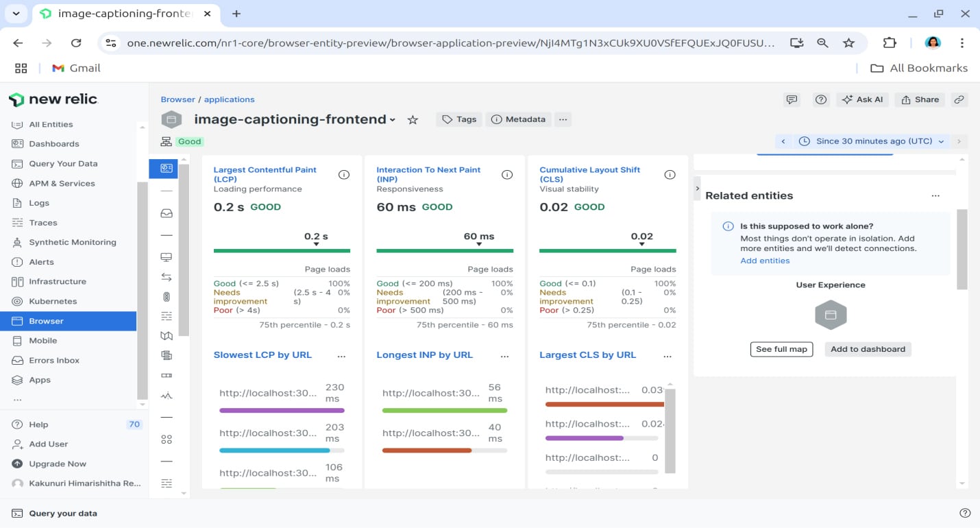The image size is (980, 528).
Task: Collapse the Related entities side panel
Action: click(x=698, y=188)
